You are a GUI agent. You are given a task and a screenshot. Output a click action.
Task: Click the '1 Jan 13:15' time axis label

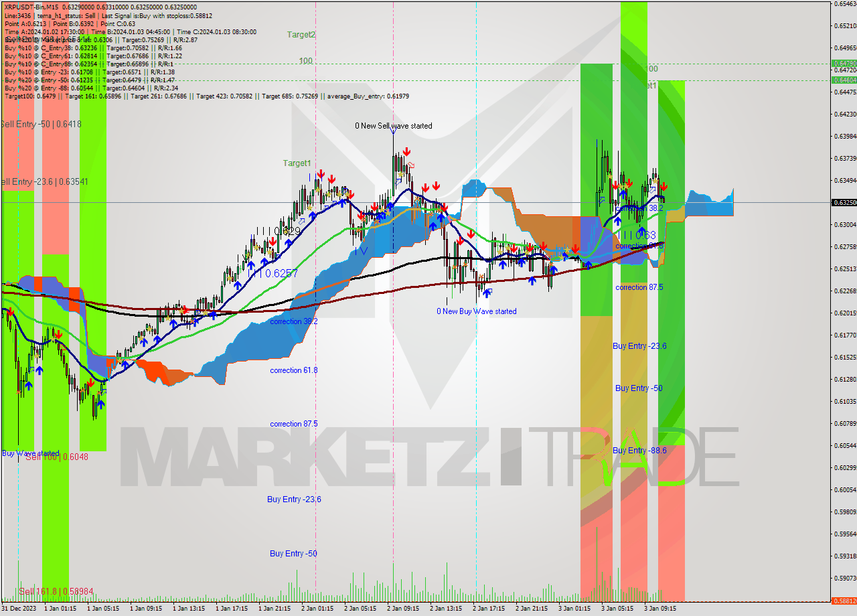(189, 609)
